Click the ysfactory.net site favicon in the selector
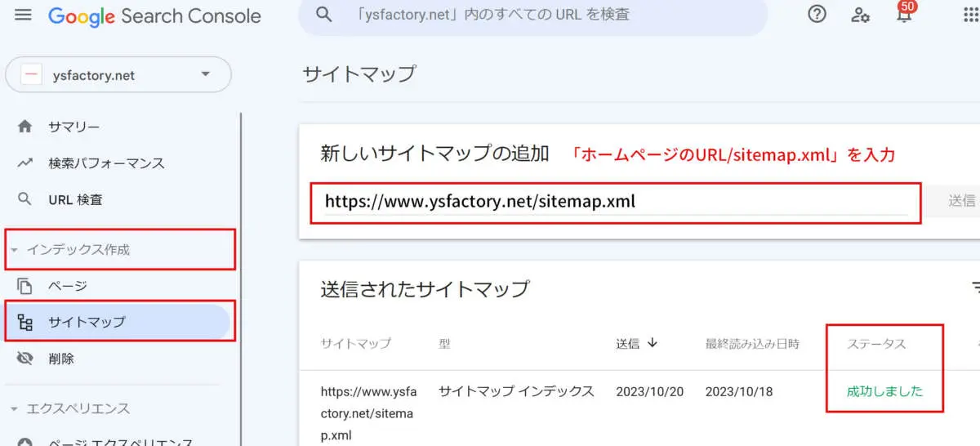980x446 pixels. pyautogui.click(x=32, y=75)
